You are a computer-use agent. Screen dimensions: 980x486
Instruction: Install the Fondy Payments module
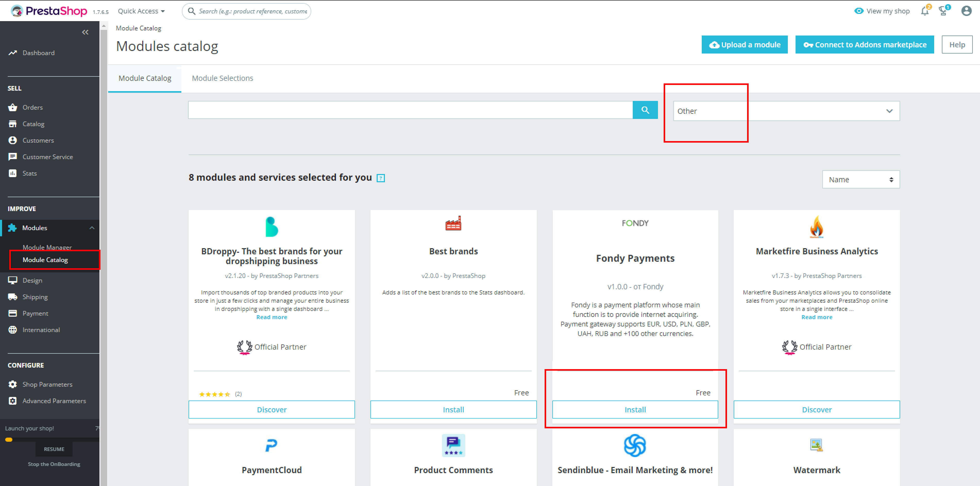[635, 410]
